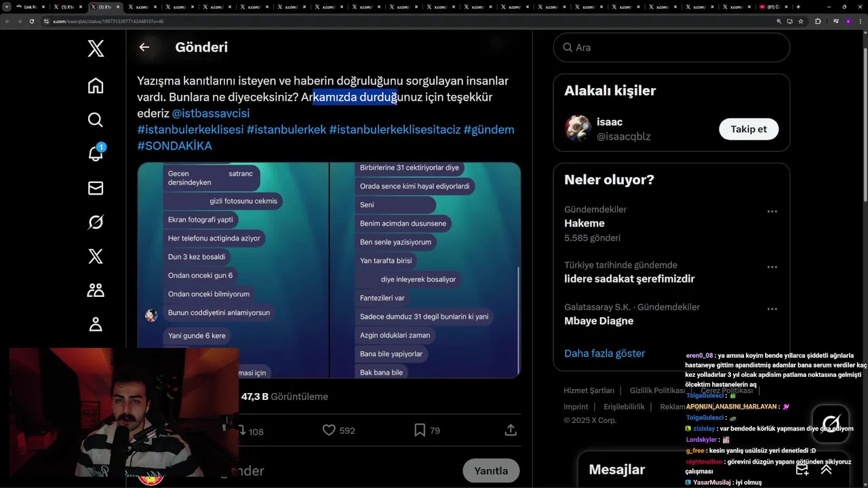Share the post via upload icon
868x488 pixels.
tap(511, 430)
